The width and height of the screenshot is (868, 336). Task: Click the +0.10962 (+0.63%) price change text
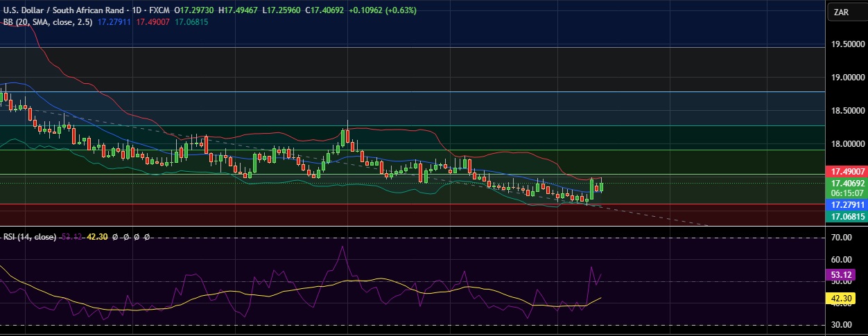click(381, 10)
